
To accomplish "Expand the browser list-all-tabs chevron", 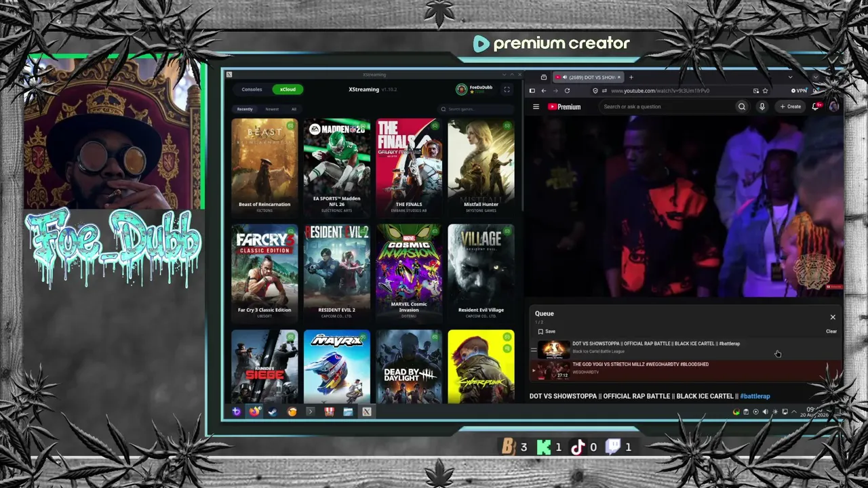I will pyautogui.click(x=790, y=77).
